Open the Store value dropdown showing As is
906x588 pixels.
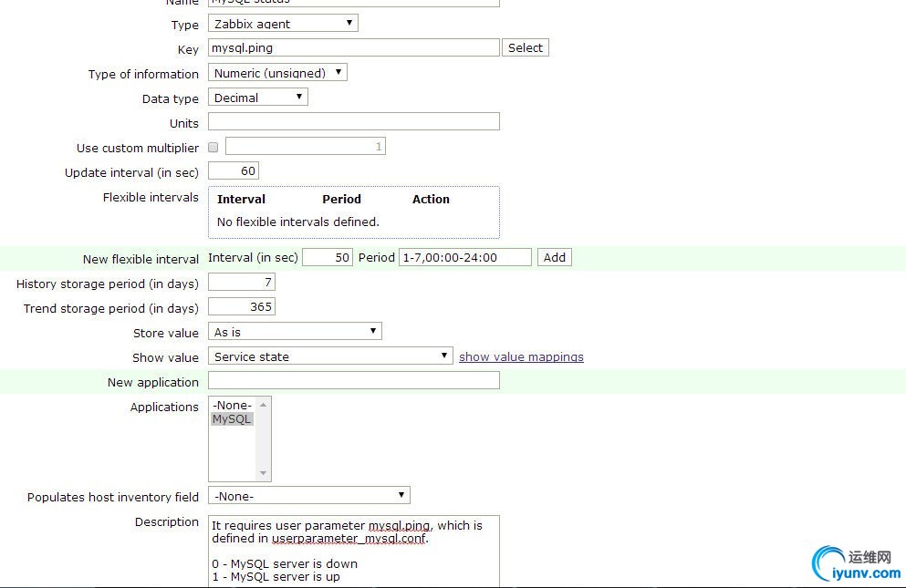coord(295,332)
